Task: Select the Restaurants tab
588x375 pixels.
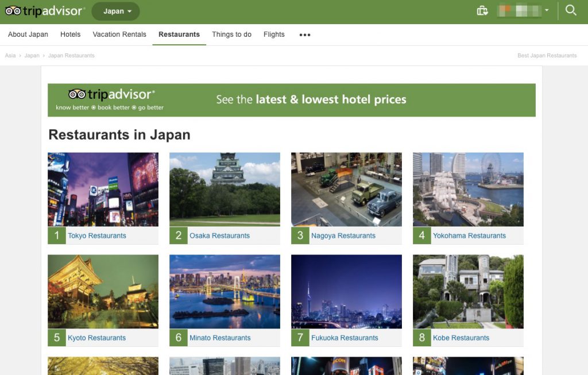Action: click(x=179, y=34)
